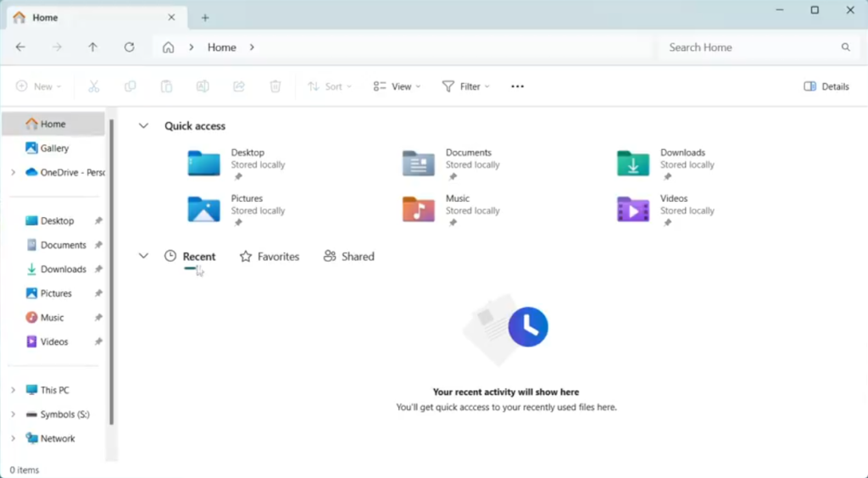Expand This PC in navigation pane
This screenshot has width=868, height=478.
13,391
